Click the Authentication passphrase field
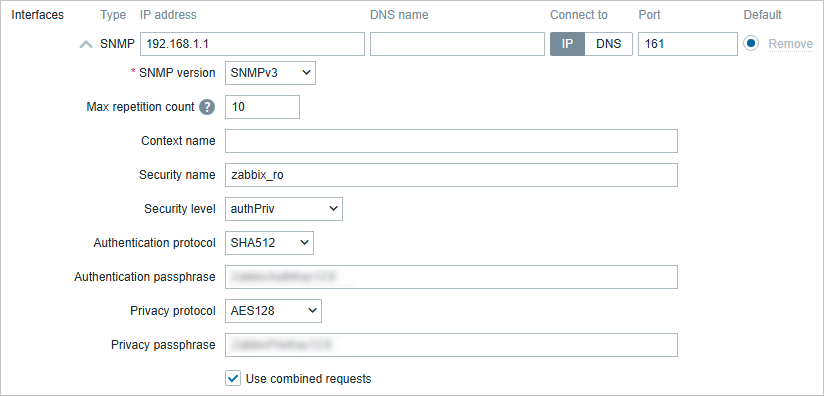The image size is (824, 396). tap(451, 277)
